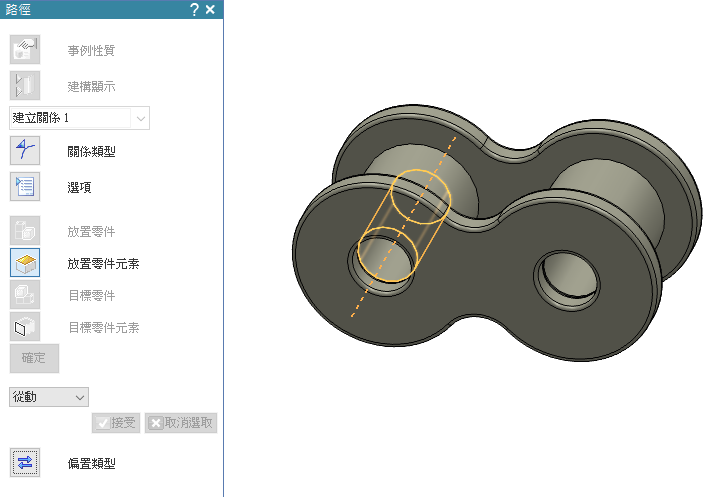This screenshot has width=727, height=497.
Task: Close the 路徑 panel
Action: coord(210,9)
